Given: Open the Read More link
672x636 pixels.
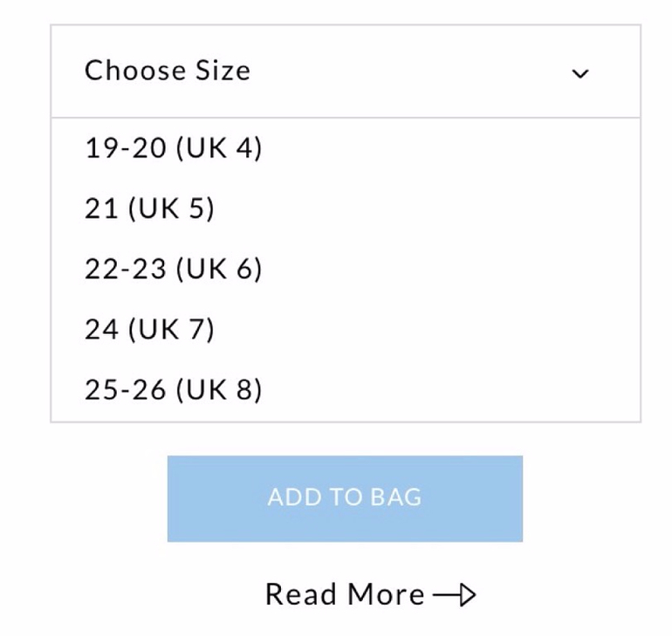Looking at the screenshot, I should coord(345,595).
